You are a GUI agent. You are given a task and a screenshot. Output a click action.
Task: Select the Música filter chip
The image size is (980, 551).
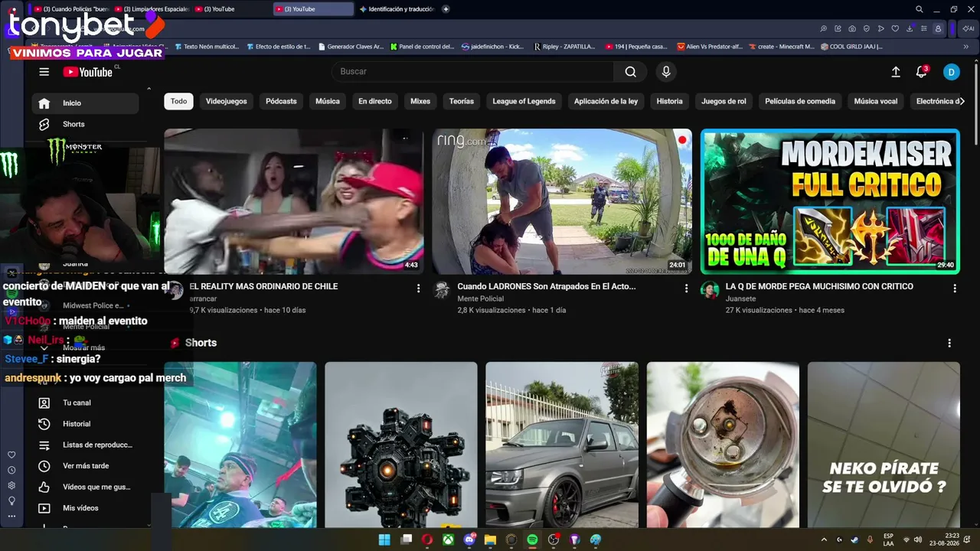[x=328, y=101]
